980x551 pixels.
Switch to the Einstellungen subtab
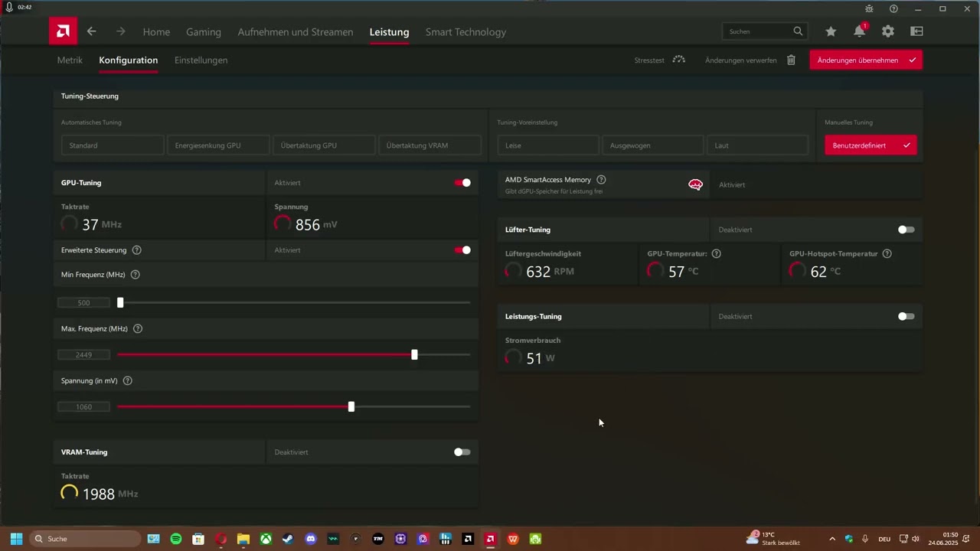coord(201,60)
